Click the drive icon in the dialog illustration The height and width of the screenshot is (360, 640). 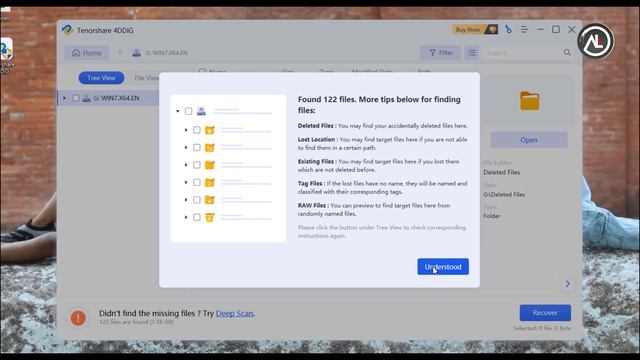point(201,111)
